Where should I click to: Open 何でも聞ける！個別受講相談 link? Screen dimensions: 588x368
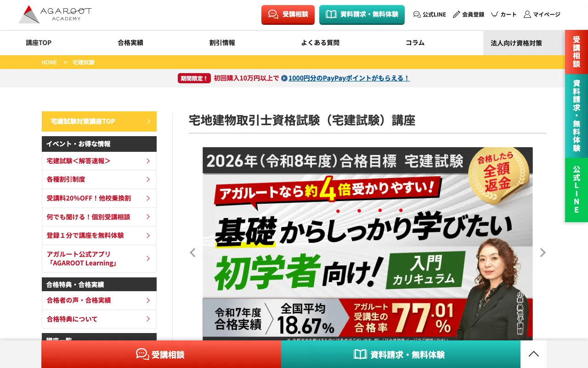pos(99,217)
